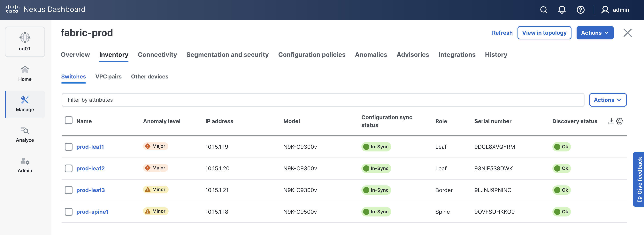Open the prod-leaf3 switch link

90,190
